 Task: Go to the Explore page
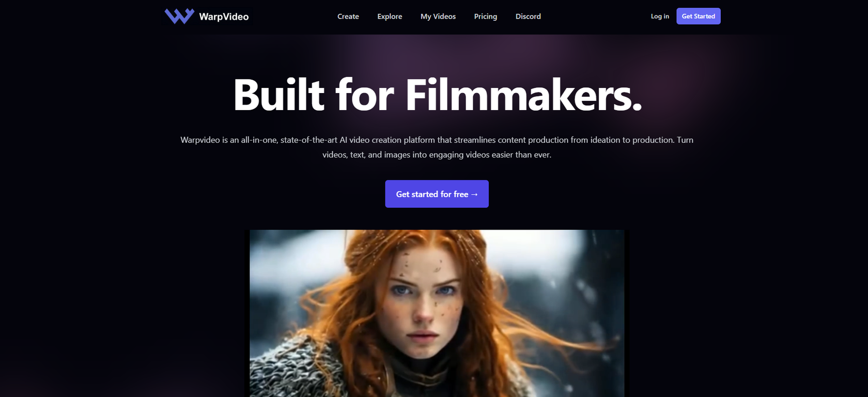(390, 17)
